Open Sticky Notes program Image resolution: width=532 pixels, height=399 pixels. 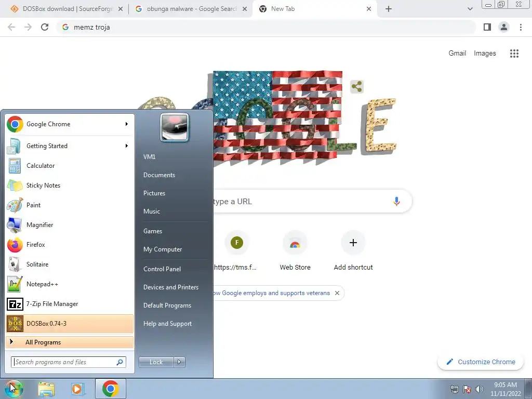70,185
